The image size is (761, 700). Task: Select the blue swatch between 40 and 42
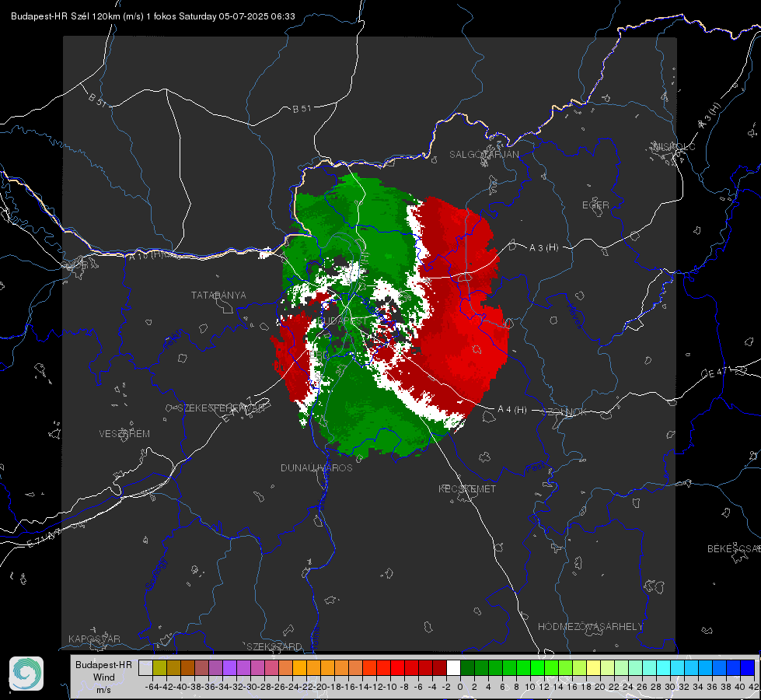(x=748, y=668)
